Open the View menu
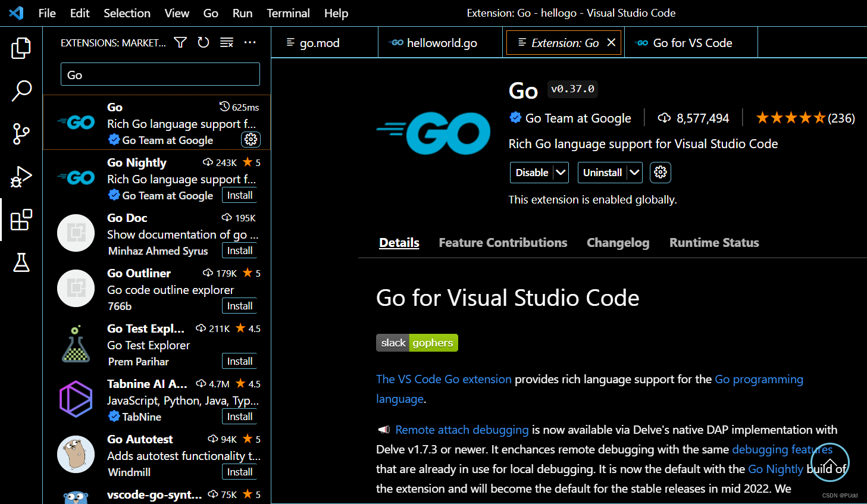 coord(177,13)
